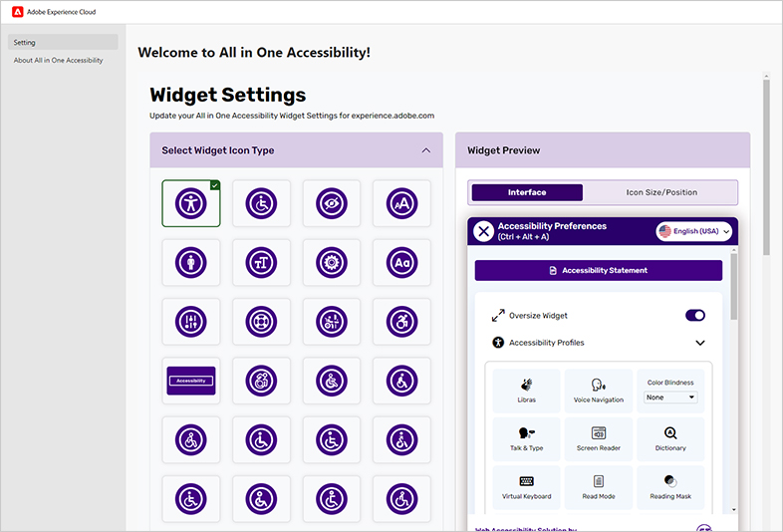Pick the wheelchair-with-sliders combo widget icon
Image resolution: width=783 pixels, height=532 pixels.
(332, 322)
